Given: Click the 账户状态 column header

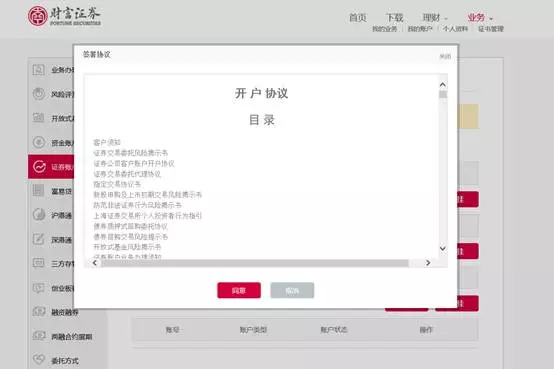Looking at the screenshot, I should pos(334,330).
